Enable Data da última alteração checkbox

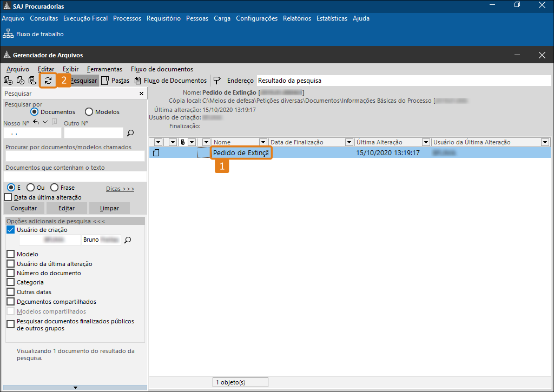8,197
